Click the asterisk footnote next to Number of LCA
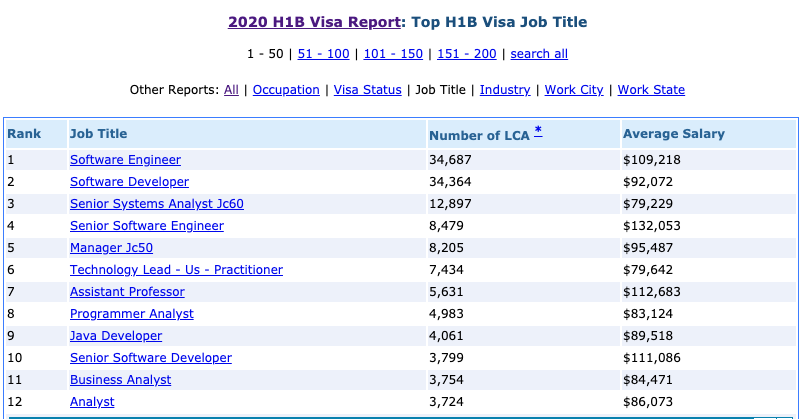The image size is (802, 419). coord(538,131)
